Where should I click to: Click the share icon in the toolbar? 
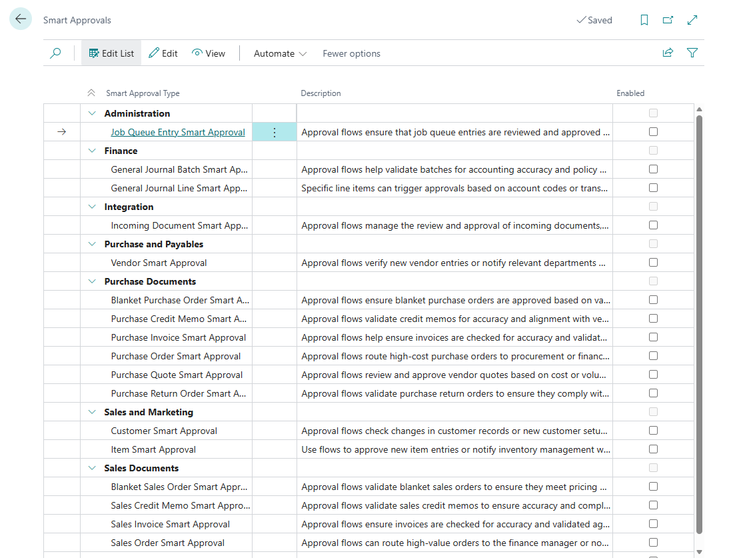(x=668, y=52)
